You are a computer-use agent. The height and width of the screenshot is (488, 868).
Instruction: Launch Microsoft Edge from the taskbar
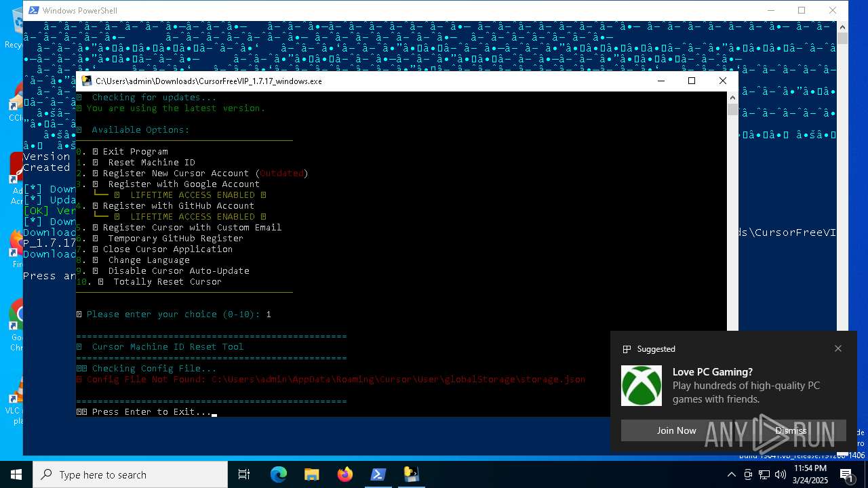(x=279, y=474)
